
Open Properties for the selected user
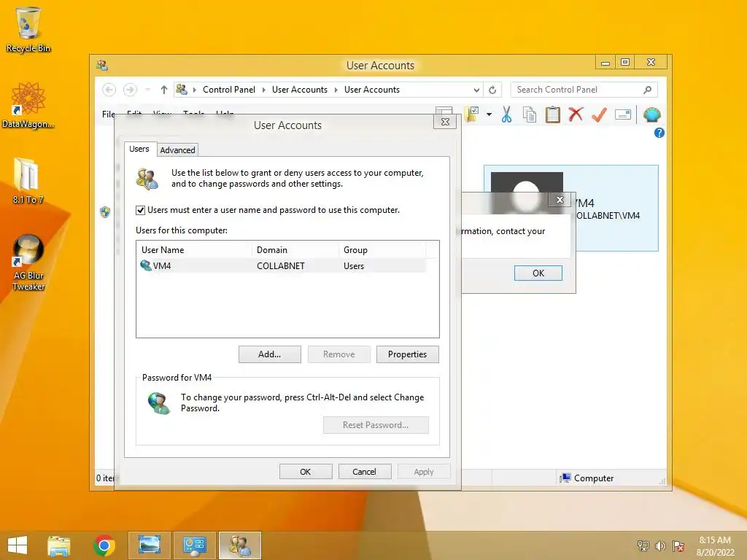[407, 354]
